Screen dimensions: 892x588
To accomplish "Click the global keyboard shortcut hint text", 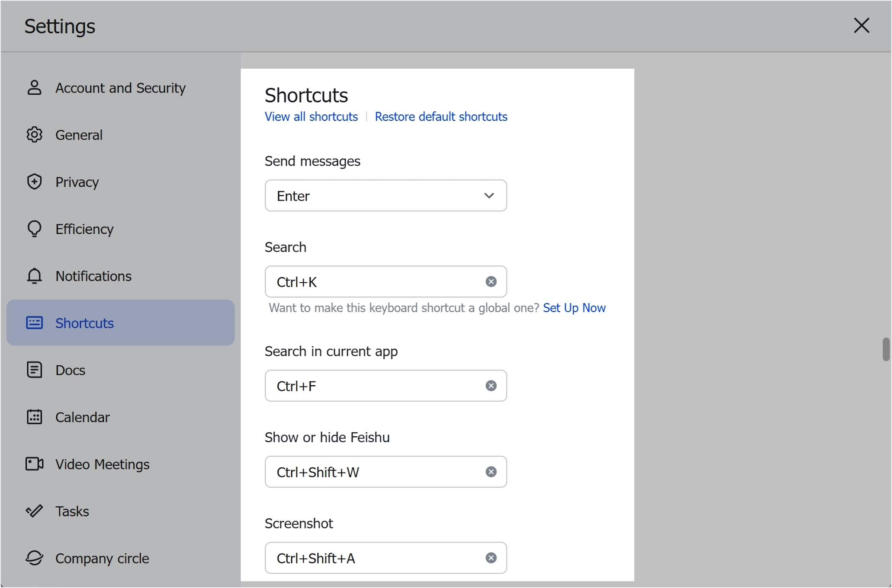I will (404, 307).
